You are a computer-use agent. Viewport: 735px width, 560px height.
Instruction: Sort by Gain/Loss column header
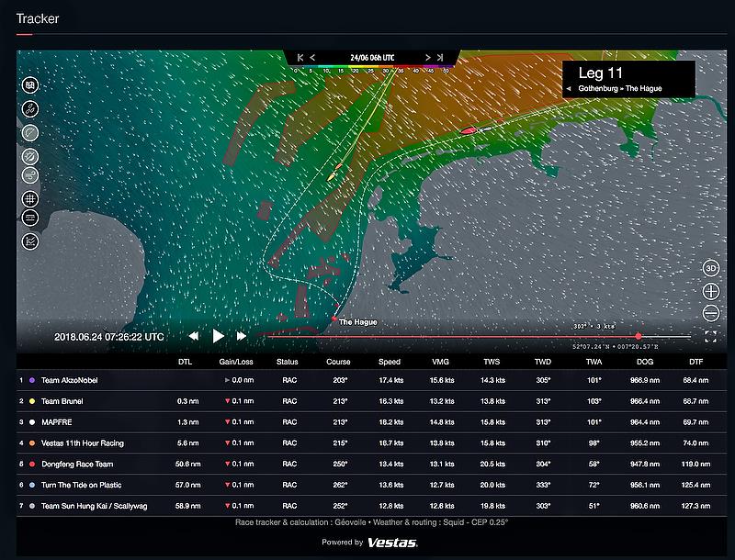(x=236, y=362)
